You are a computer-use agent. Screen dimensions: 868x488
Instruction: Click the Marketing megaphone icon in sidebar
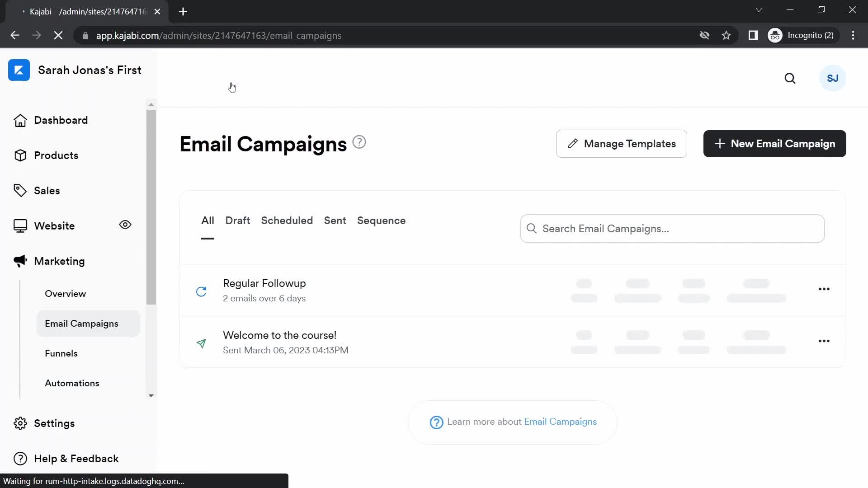tap(20, 261)
